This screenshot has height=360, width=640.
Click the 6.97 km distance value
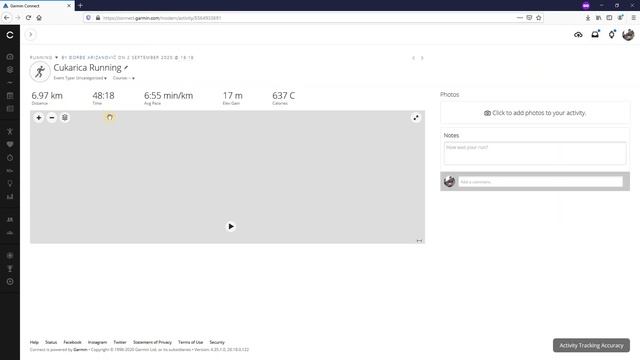[47, 96]
